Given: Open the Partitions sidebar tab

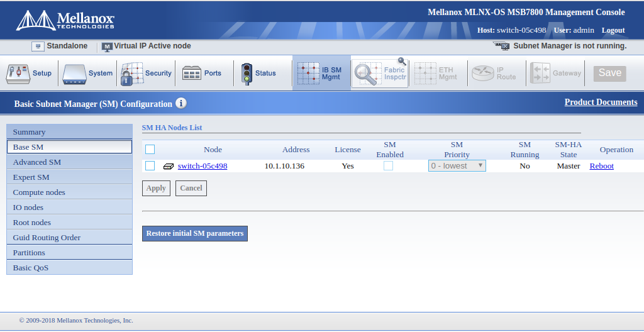Looking at the screenshot, I should (x=69, y=253).
